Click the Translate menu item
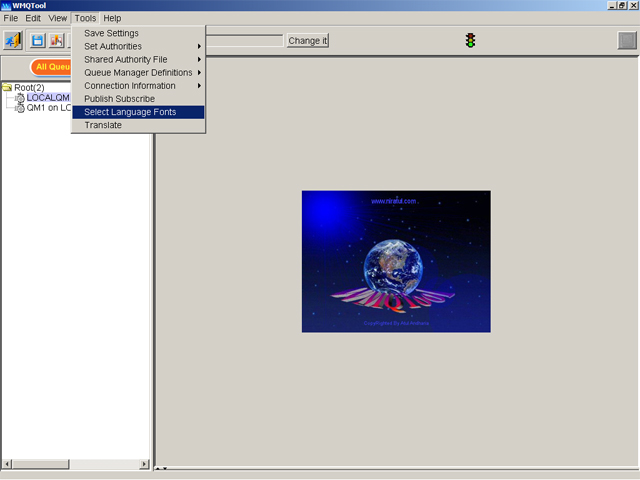 tap(138, 125)
